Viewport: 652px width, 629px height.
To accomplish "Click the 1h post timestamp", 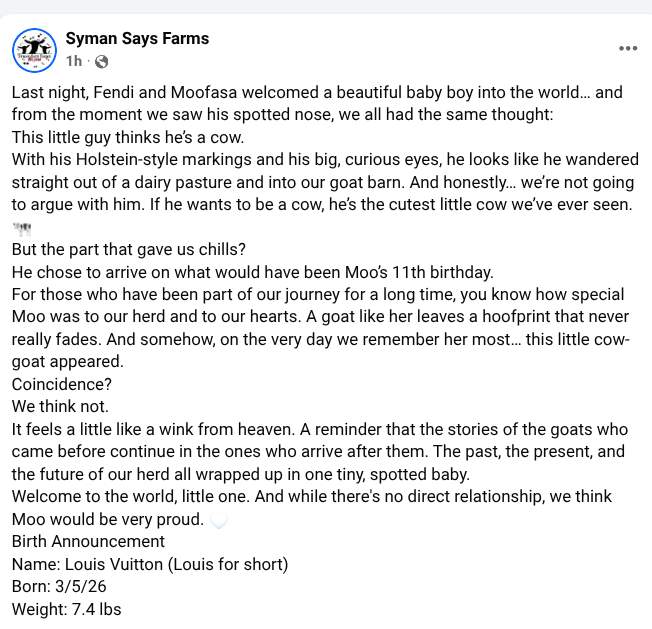I will 74,61.
